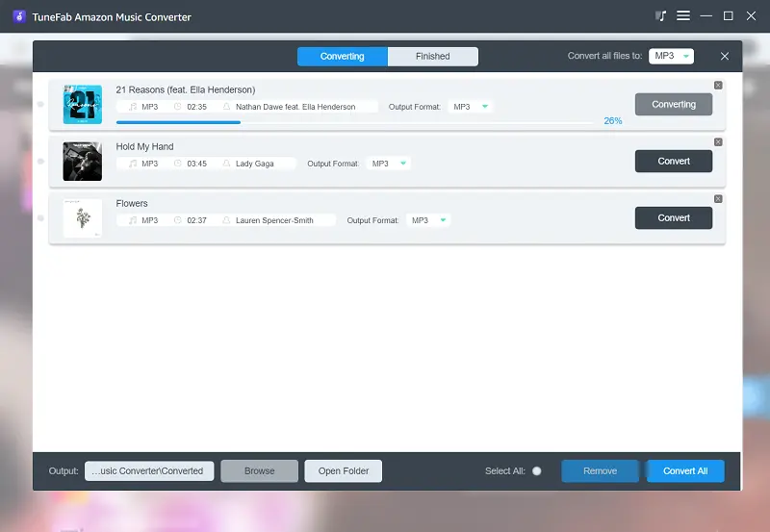Viewport: 770px width, 532px height.
Task: Maximize the TuneFab window
Action: click(x=729, y=16)
